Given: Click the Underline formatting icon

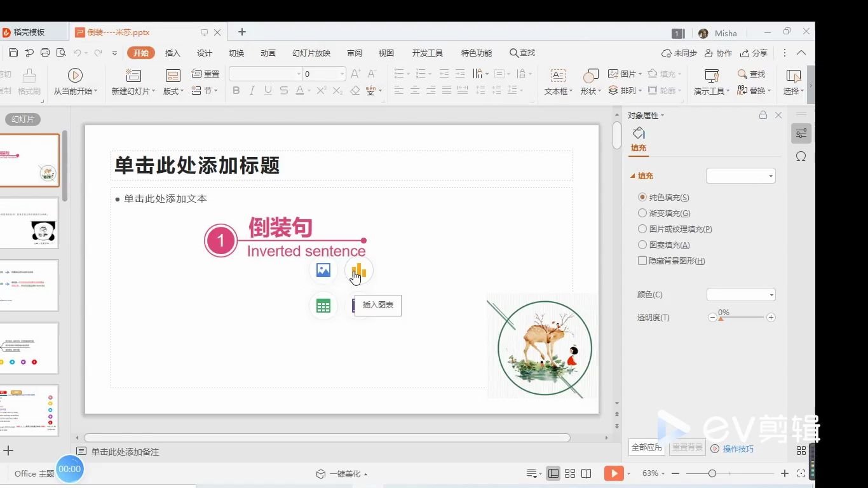Looking at the screenshot, I should pos(268,91).
